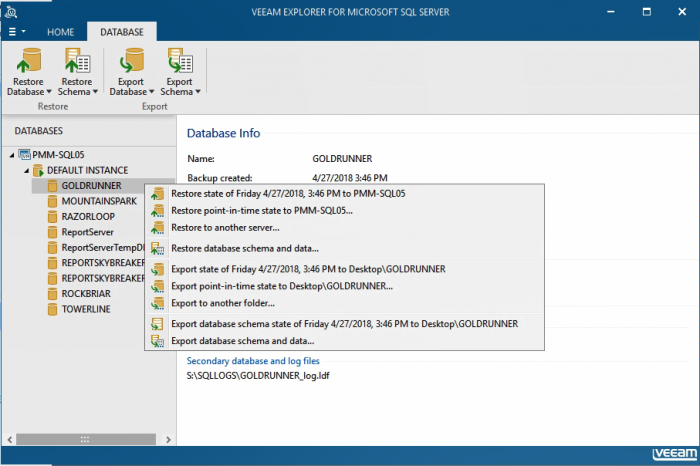
Task: Click the Restore Schema ribbon icon
Action: [x=77, y=60]
